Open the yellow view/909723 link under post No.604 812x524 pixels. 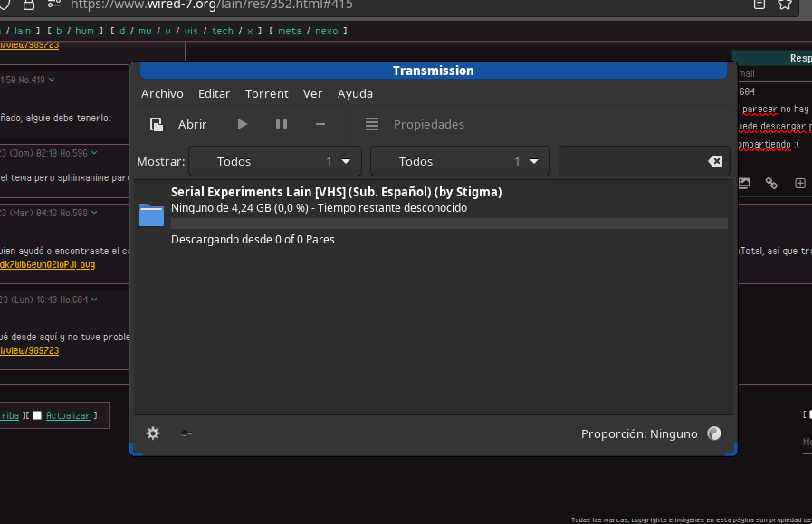point(30,350)
